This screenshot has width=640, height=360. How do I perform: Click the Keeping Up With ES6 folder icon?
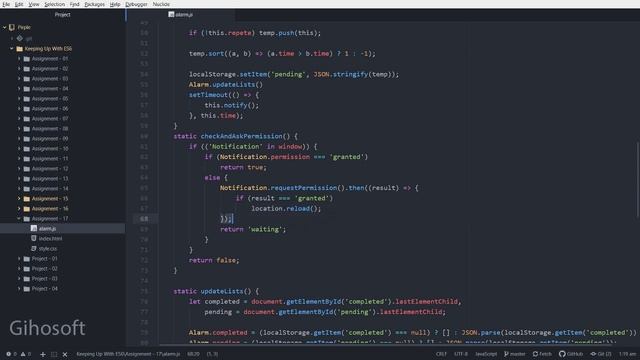tap(19, 49)
